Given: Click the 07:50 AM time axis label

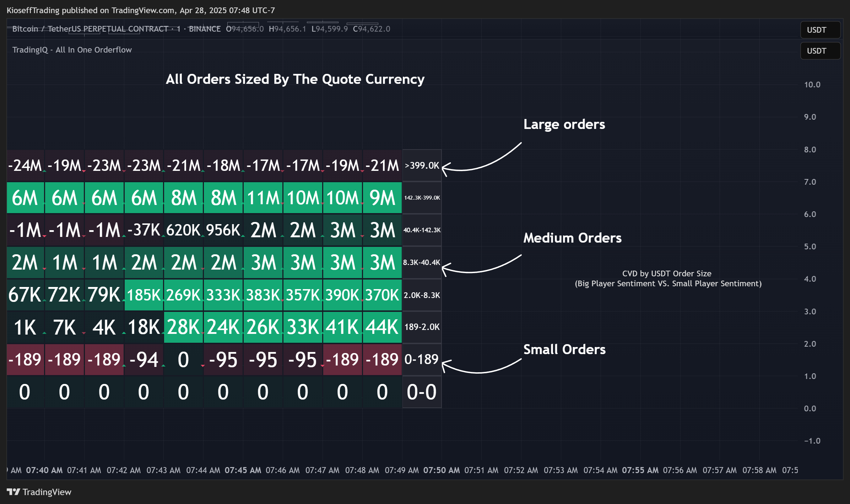Looking at the screenshot, I should click(x=442, y=470).
